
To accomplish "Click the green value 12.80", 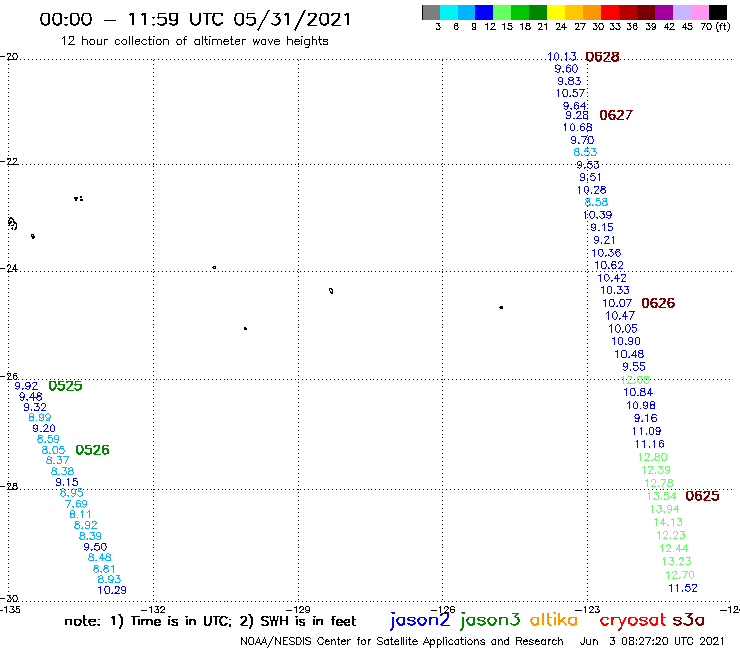I will [653, 457].
